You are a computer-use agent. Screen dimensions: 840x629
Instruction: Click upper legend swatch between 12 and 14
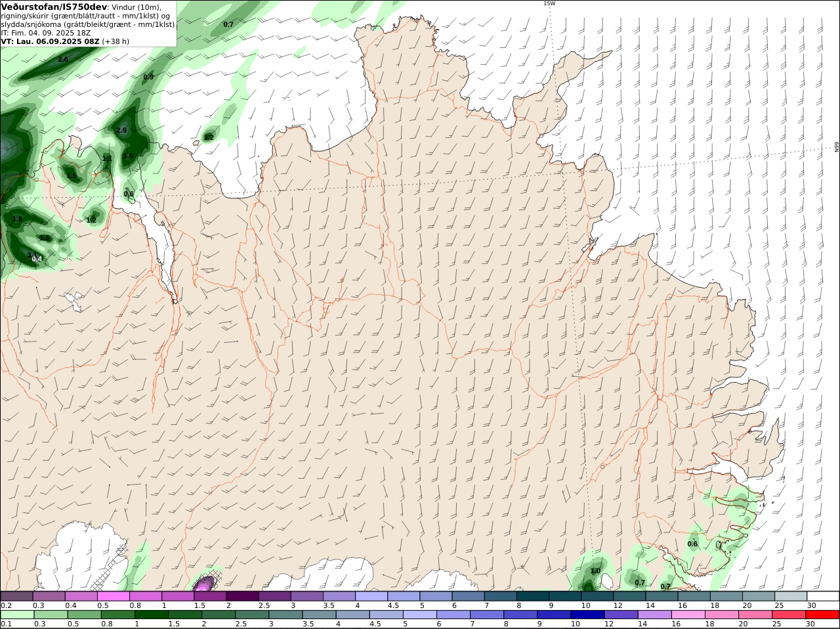pyautogui.click(x=630, y=596)
